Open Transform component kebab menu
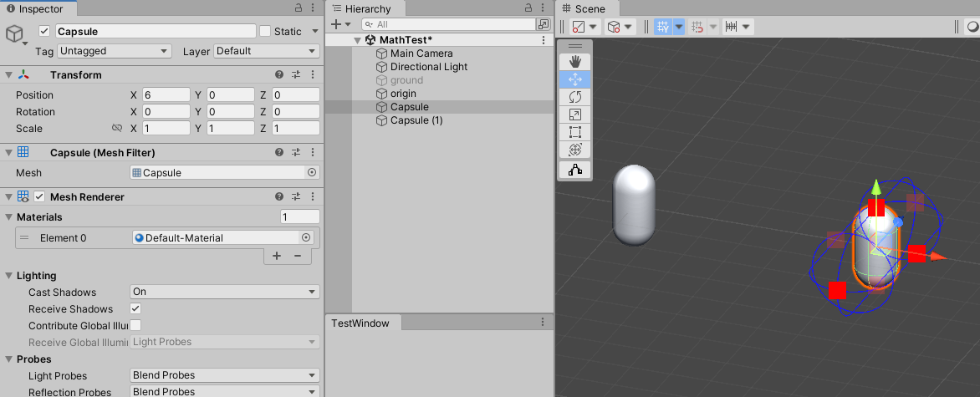This screenshot has height=397, width=980. 313,74
